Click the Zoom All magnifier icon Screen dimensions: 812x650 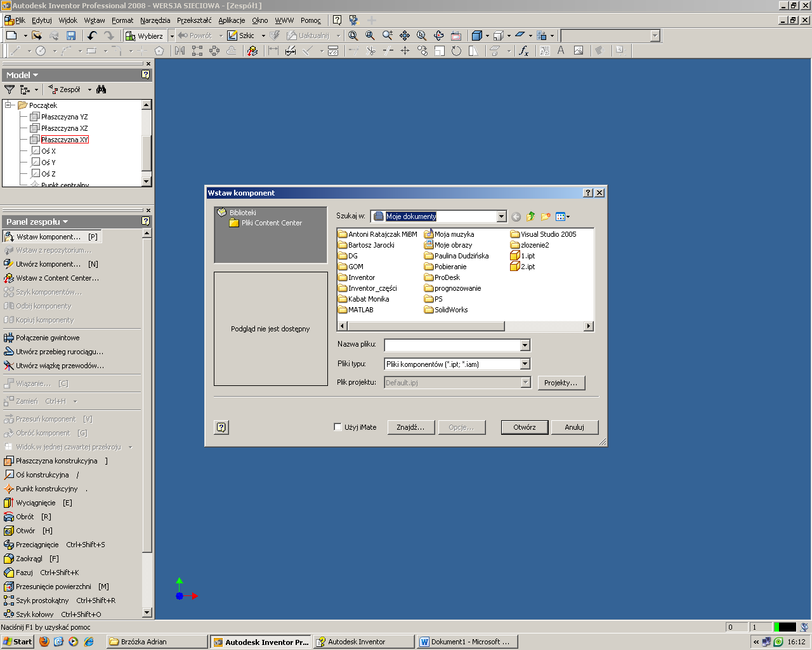click(x=353, y=36)
